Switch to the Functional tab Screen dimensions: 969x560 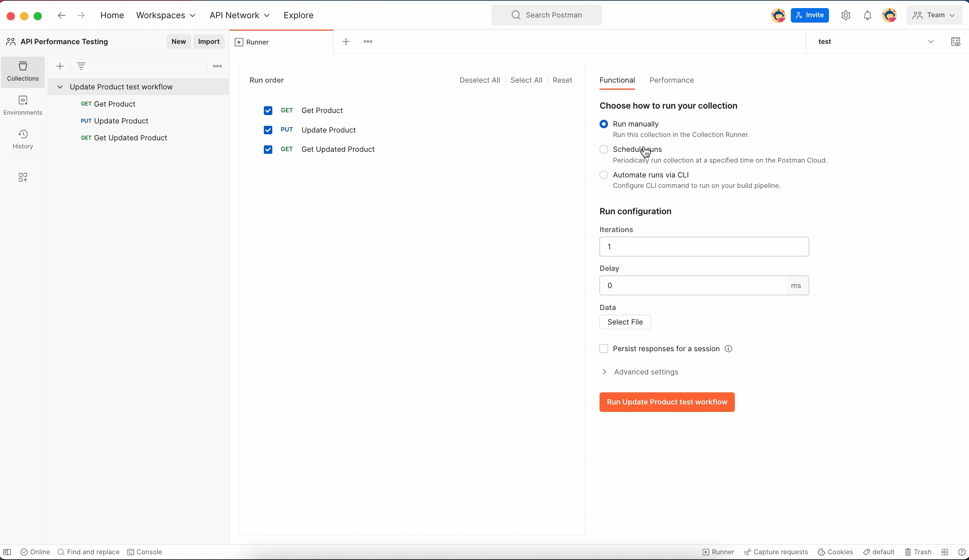pyautogui.click(x=617, y=80)
